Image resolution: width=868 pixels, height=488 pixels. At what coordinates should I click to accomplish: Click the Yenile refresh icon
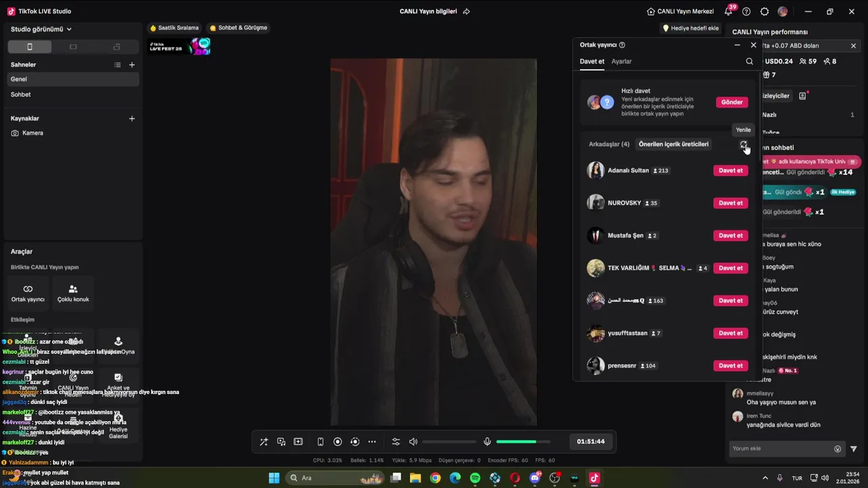click(744, 145)
